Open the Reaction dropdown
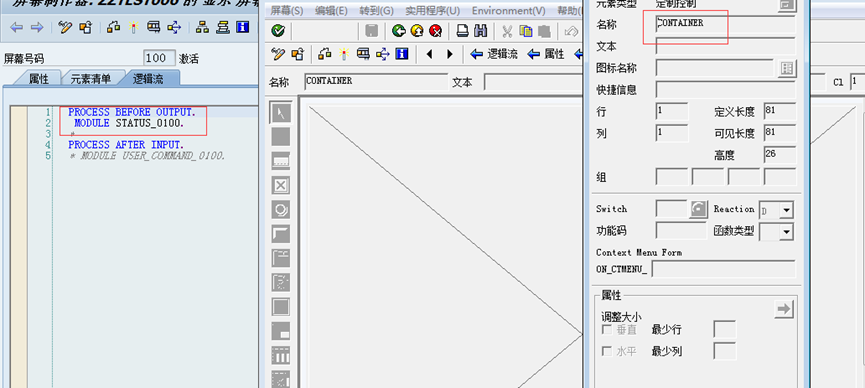The image size is (865, 388). (787, 210)
